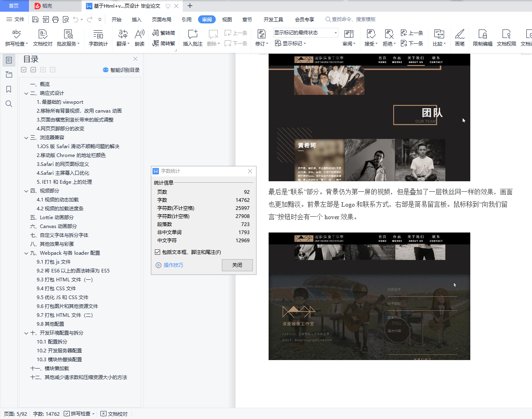532x419 pixels.
Task: Switch to the 开发工具 ribbon tab
Action: pos(273,19)
